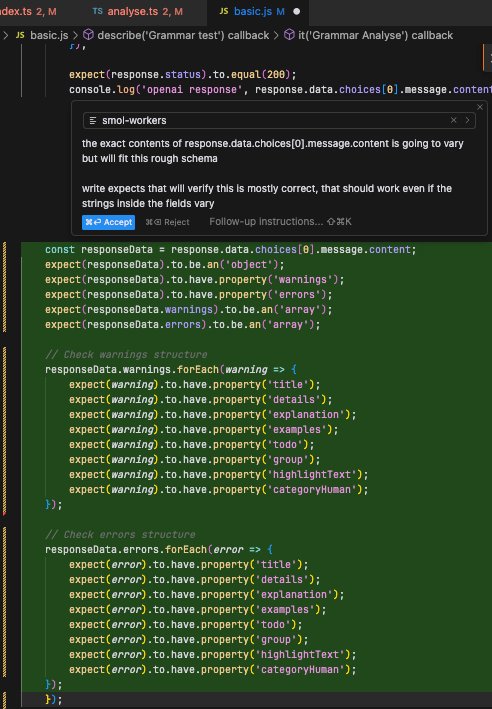Open it('Grammar Analyse') callback breadcrumb
This screenshot has width=492, height=709.
[375, 35]
